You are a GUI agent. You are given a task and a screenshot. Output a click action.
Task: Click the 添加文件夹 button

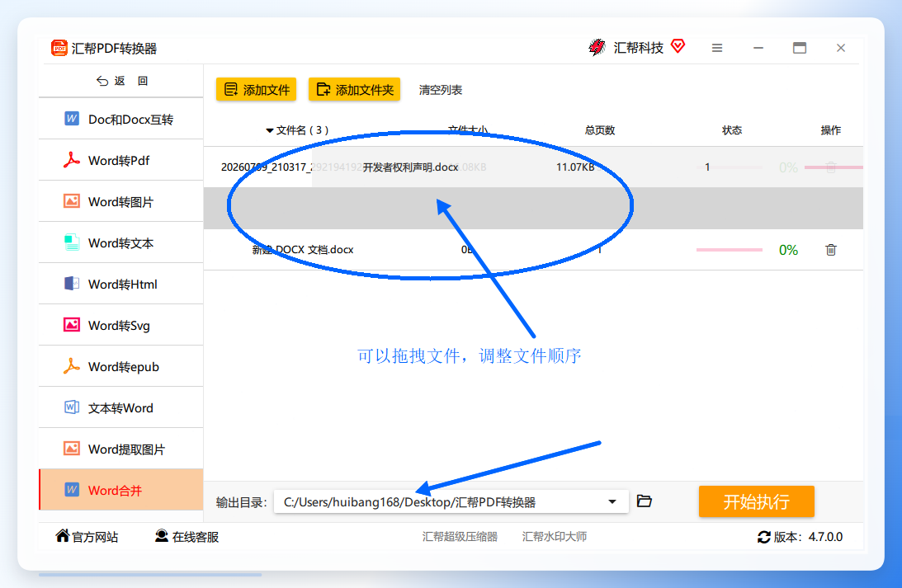pyautogui.click(x=354, y=90)
